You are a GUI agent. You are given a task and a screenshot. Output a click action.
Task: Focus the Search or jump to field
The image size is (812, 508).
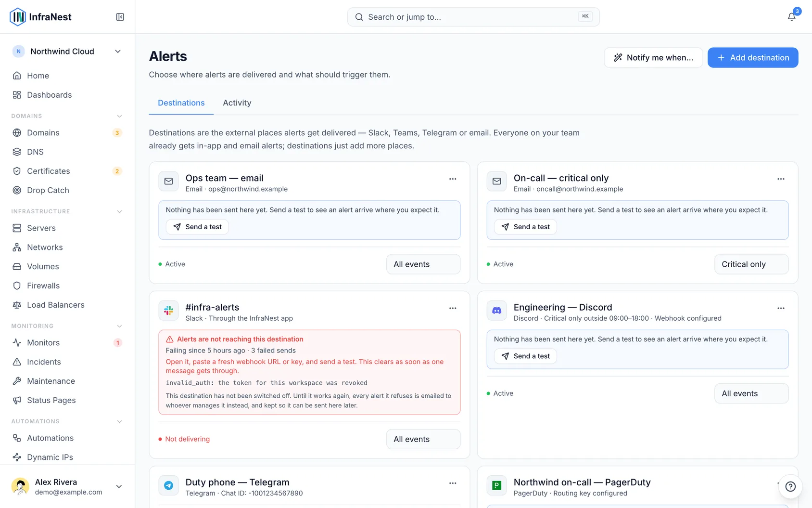pos(473,17)
